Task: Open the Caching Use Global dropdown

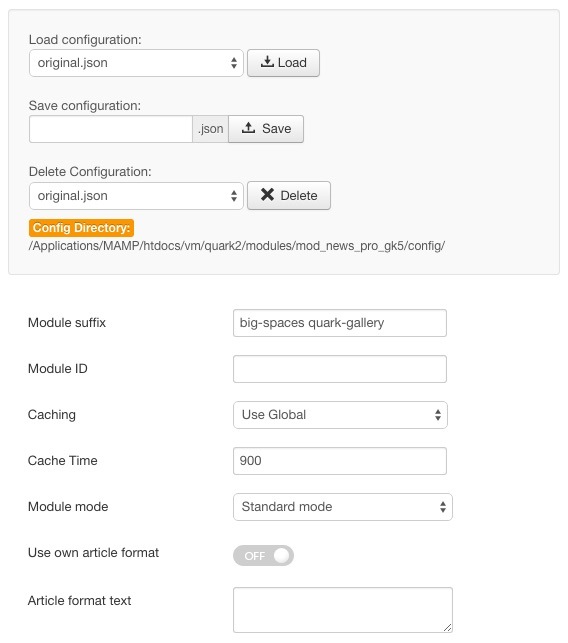Action: (x=340, y=415)
